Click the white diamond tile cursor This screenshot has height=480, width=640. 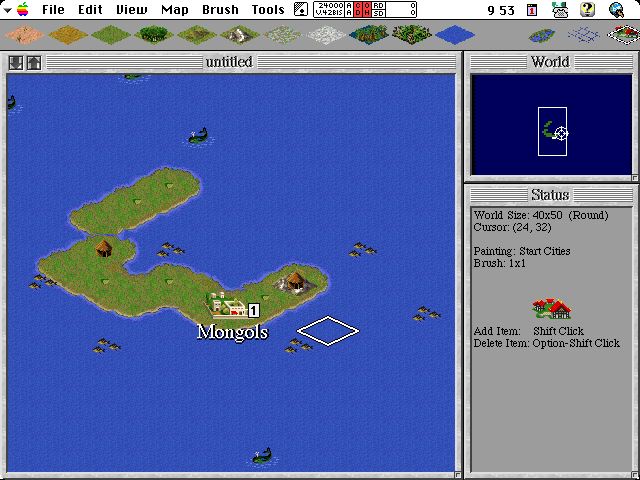[x=328, y=331]
